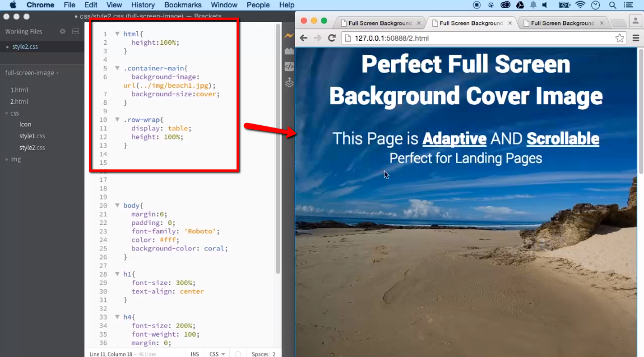The height and width of the screenshot is (357, 644).
Task: Click the volume speaker icon in menu bar
Action: pos(545,5)
